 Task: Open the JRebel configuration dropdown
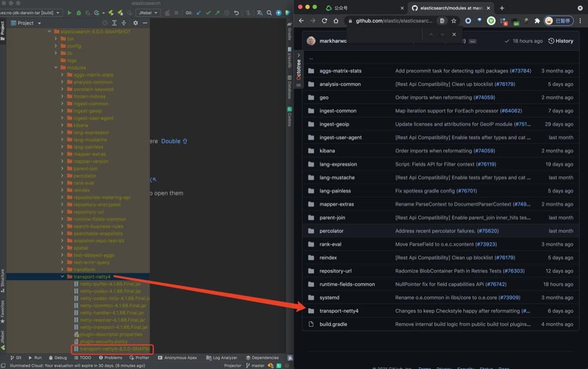click(x=148, y=12)
